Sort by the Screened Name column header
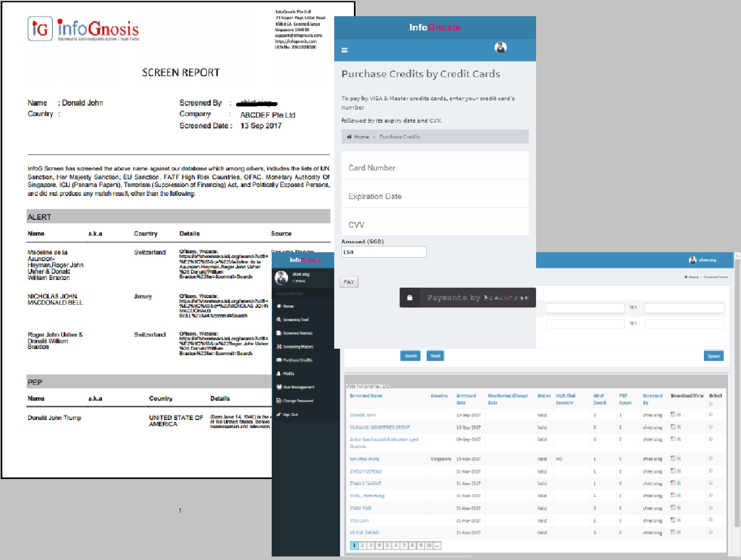 pyautogui.click(x=366, y=396)
